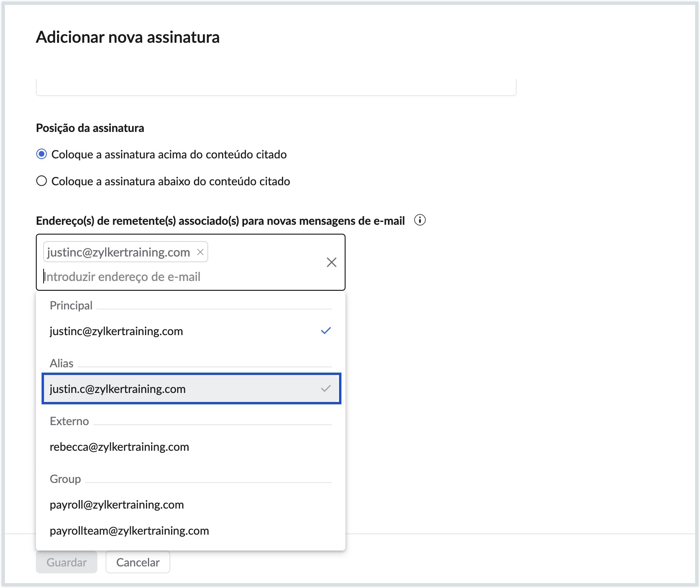Click the blue checkmark next to justinc@zylkertraining.com

326,331
